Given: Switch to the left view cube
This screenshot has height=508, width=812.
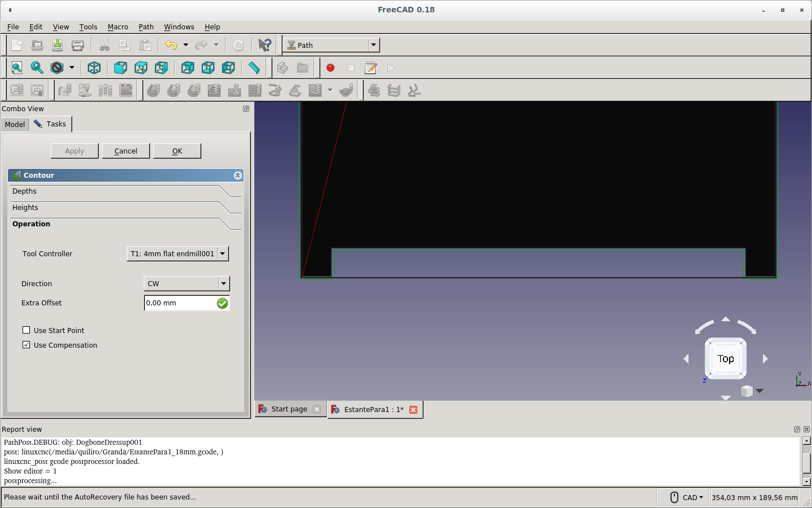Looking at the screenshot, I should [x=228, y=68].
